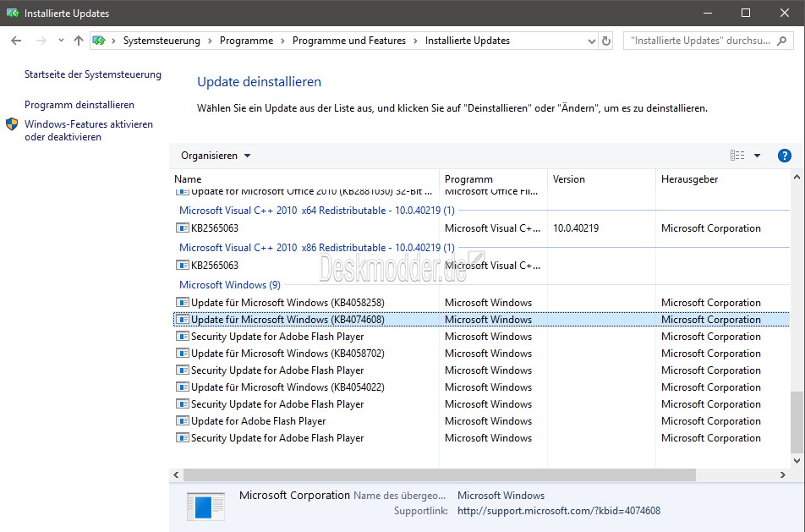Collapse the Visual C++ 2010 x86 Redistributable group

[x=317, y=248]
